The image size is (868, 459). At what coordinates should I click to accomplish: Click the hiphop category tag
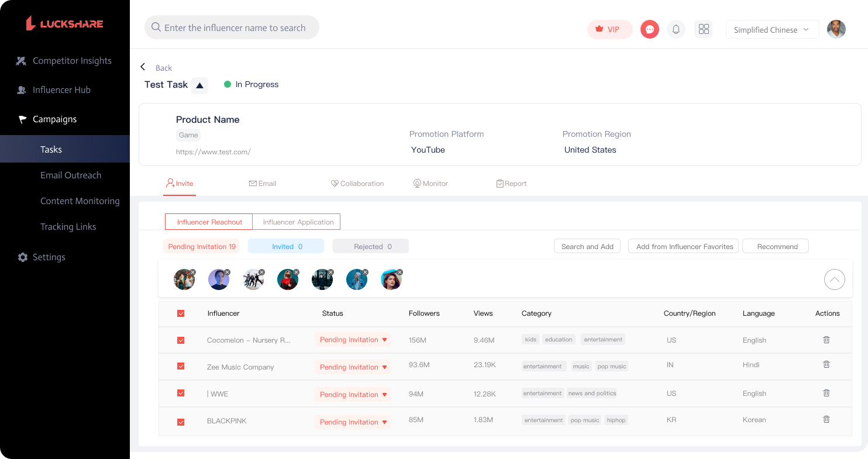pos(616,420)
